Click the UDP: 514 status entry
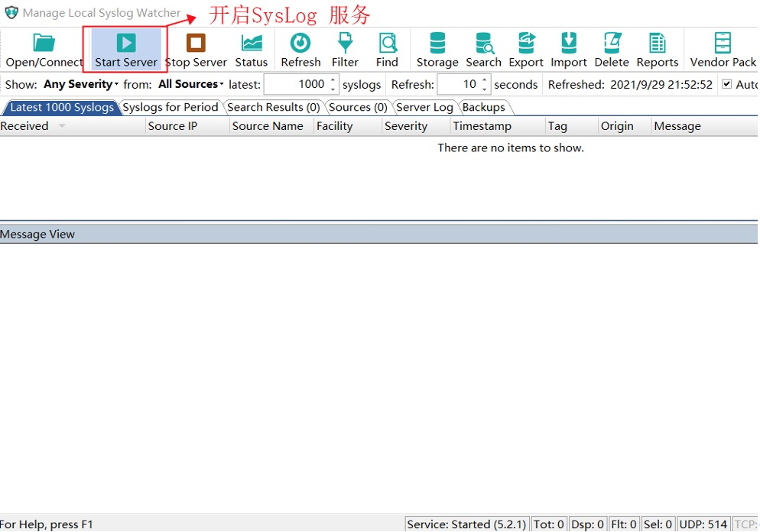760x532 pixels. (703, 524)
